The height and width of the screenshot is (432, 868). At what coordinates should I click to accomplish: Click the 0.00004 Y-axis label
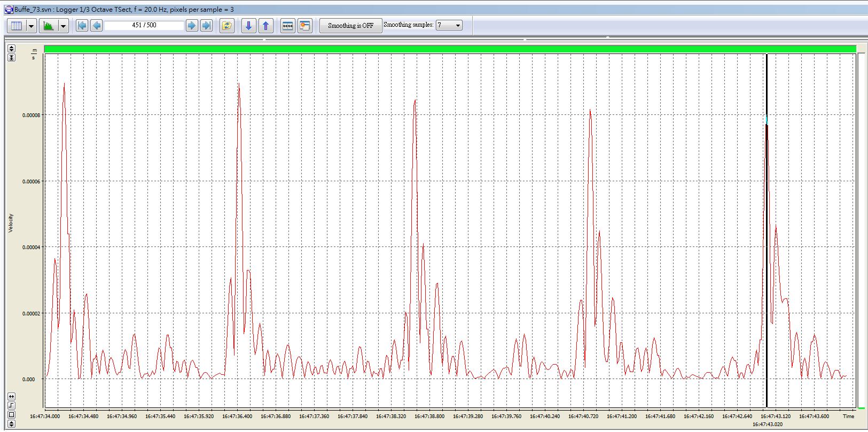pyautogui.click(x=32, y=248)
